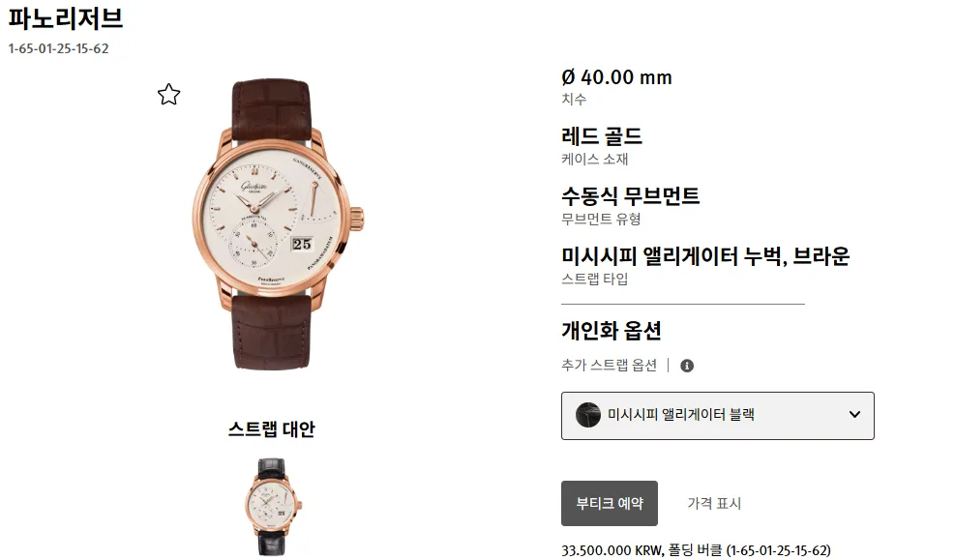Click the date window showing 25 on watch
The width and height of the screenshot is (955, 560).
coord(302,244)
